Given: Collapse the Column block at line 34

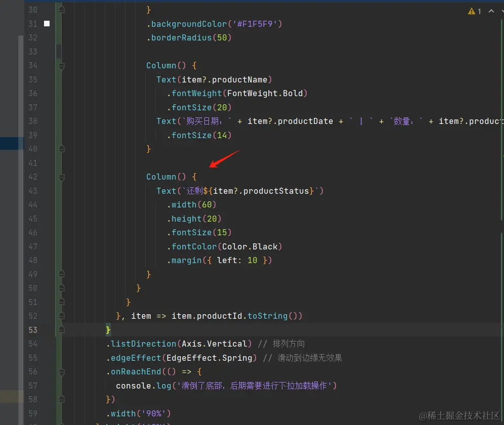Looking at the screenshot, I should coord(62,66).
